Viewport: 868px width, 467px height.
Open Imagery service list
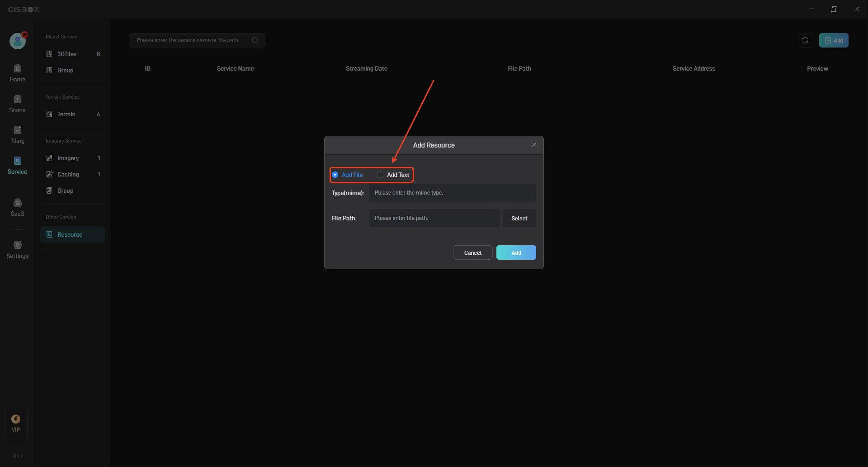click(x=73, y=158)
